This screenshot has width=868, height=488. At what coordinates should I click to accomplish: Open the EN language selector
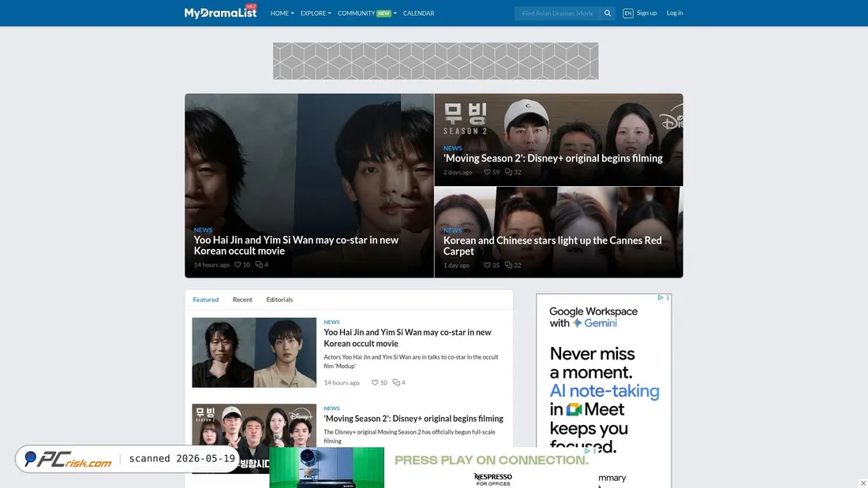click(x=627, y=13)
